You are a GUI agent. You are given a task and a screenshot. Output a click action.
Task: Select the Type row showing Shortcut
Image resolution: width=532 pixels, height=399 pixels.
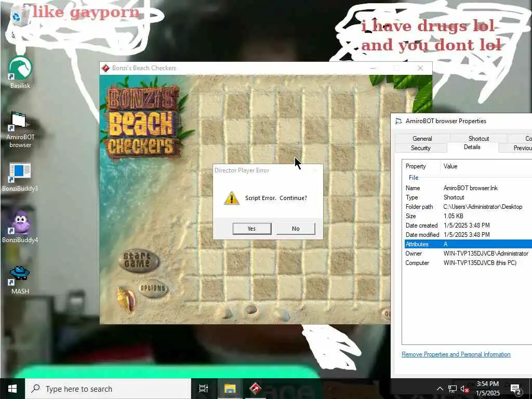tap(468, 197)
